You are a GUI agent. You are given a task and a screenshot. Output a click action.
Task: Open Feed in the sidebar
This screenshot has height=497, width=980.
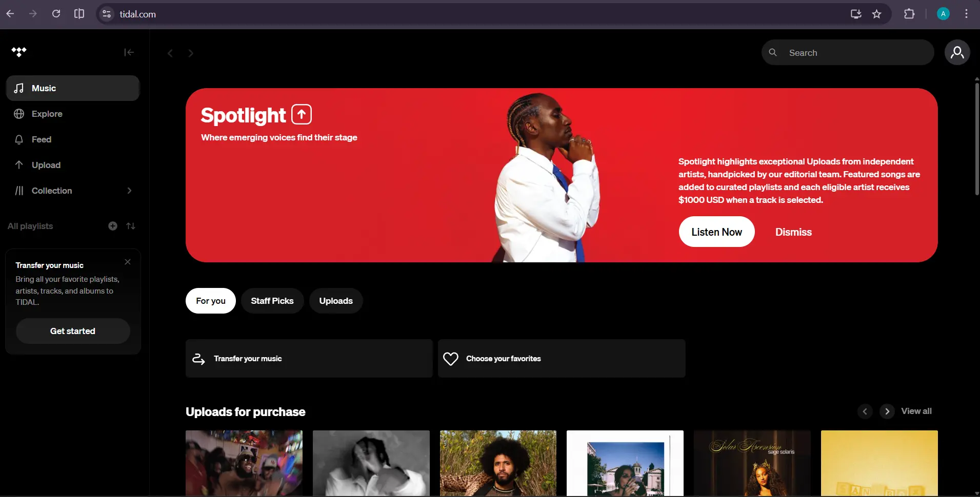[73, 139]
